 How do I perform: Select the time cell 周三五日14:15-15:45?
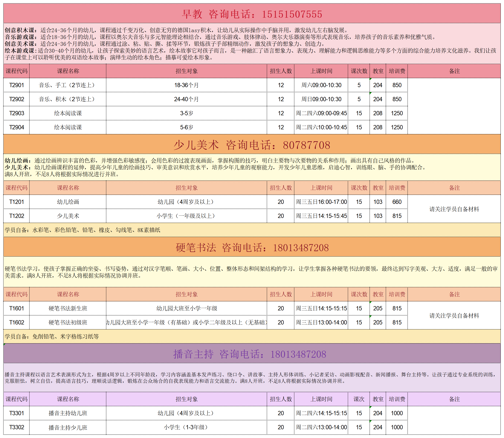pyautogui.click(x=321, y=216)
